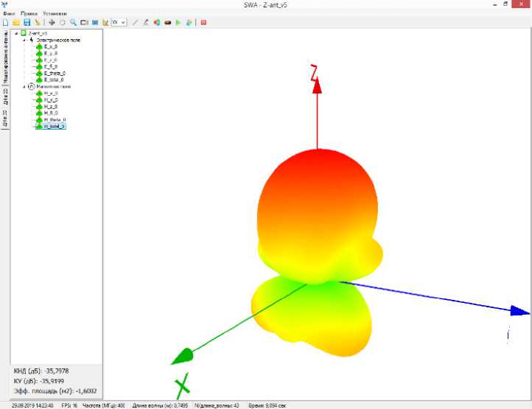Collapse the Магнитное поле tree branch
Viewport: 532px width, 409px height.
24,86
